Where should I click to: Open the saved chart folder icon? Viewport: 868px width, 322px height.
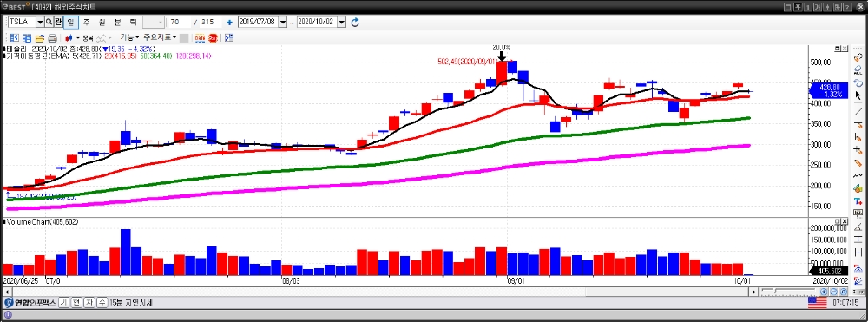click(x=39, y=38)
